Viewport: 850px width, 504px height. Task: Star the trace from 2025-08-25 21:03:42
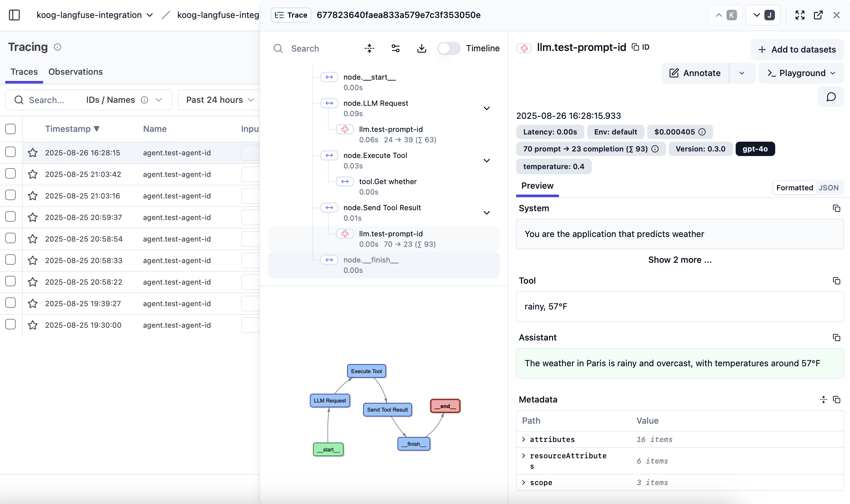pos(33,174)
